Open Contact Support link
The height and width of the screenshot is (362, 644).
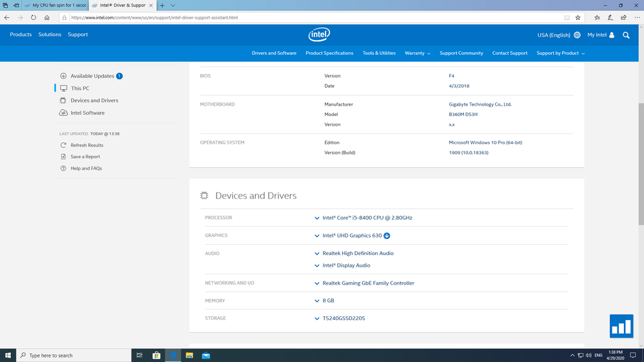(x=510, y=53)
